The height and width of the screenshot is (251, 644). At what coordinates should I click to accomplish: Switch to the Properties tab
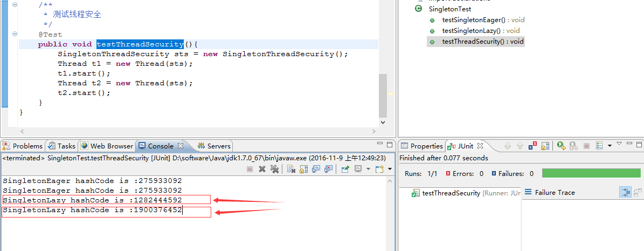[x=422, y=146]
